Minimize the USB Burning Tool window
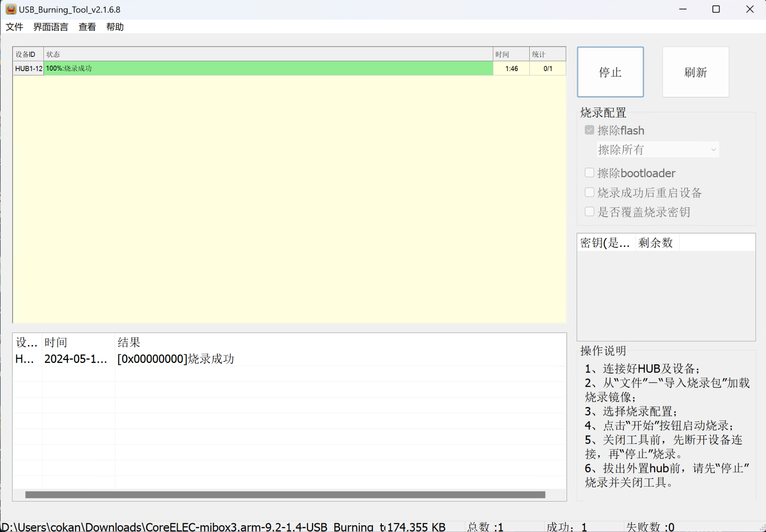The image size is (766, 532). point(683,9)
